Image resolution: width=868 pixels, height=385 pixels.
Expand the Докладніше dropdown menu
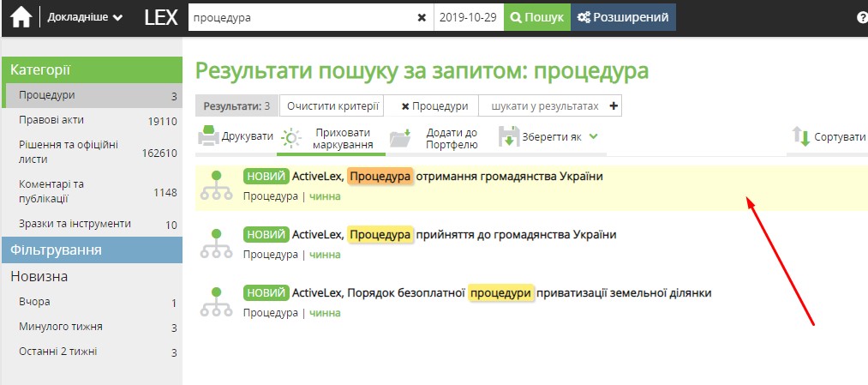(85, 17)
